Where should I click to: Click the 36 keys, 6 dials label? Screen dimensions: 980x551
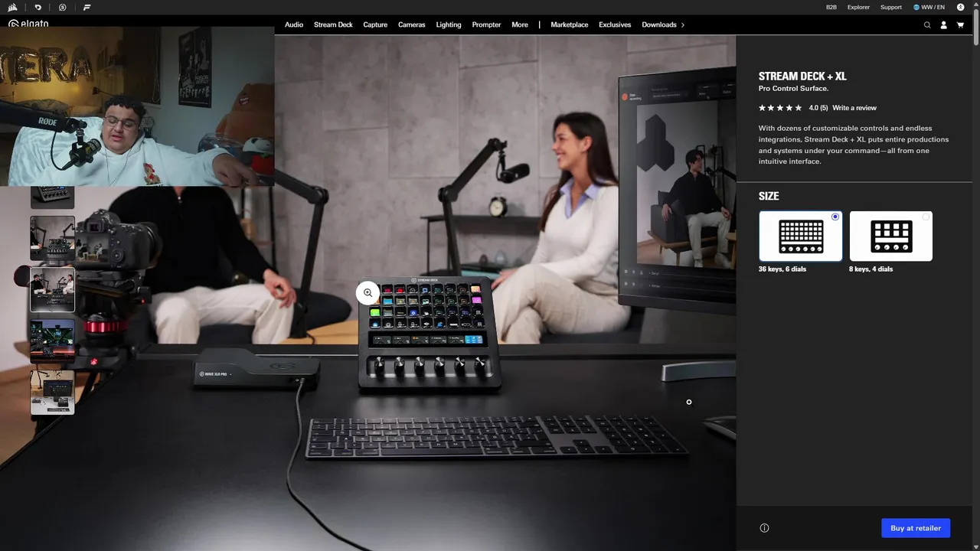(784, 269)
